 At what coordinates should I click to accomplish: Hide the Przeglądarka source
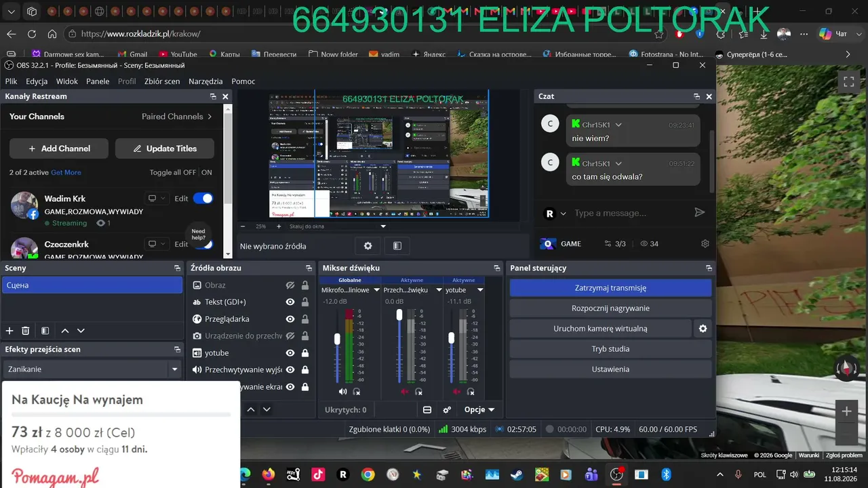(x=290, y=319)
